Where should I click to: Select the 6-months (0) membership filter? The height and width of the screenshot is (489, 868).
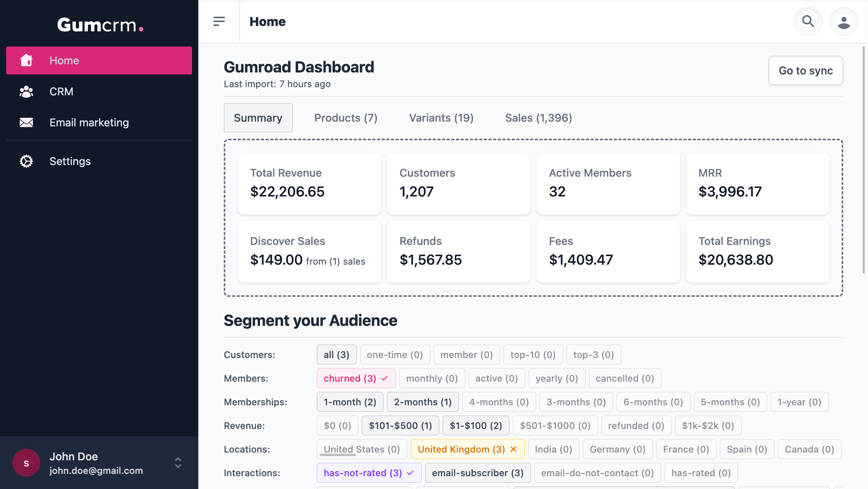(x=653, y=402)
